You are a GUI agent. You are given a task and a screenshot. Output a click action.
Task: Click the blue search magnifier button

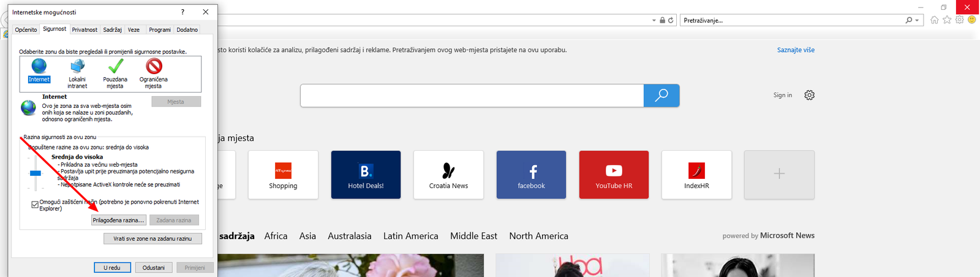(x=661, y=96)
